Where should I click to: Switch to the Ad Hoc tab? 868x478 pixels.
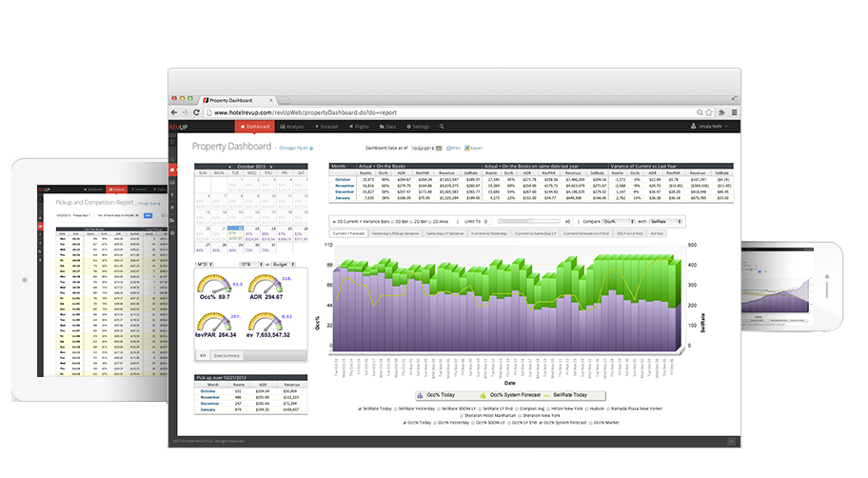point(657,233)
